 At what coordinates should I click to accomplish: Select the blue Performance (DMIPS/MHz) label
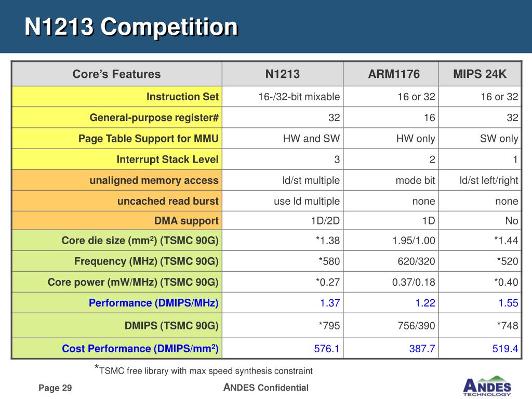click(154, 303)
